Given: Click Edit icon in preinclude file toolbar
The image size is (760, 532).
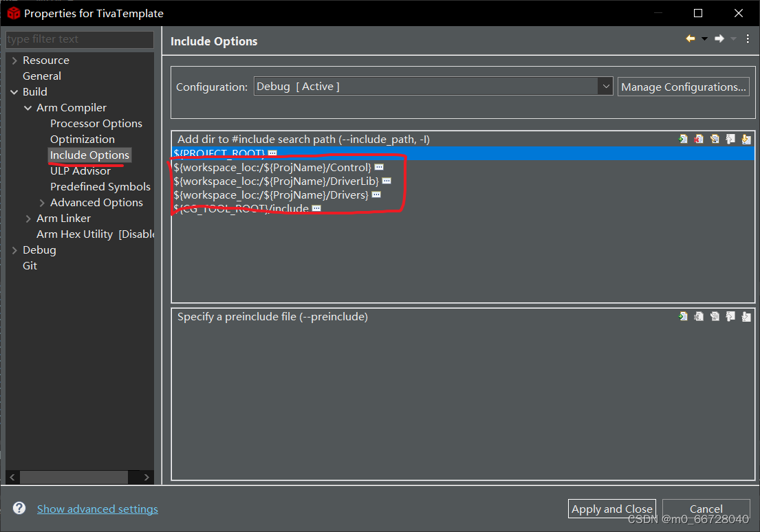Looking at the screenshot, I should pyautogui.click(x=715, y=316).
